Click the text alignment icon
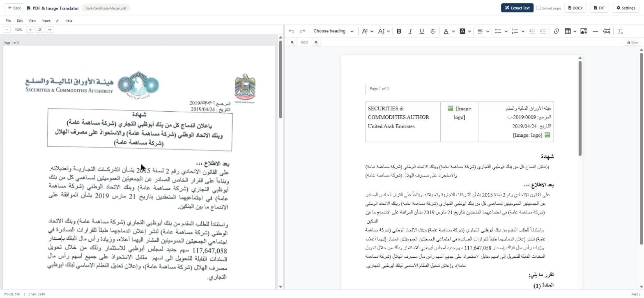Viewport: 644px width, 298px height. (x=480, y=31)
